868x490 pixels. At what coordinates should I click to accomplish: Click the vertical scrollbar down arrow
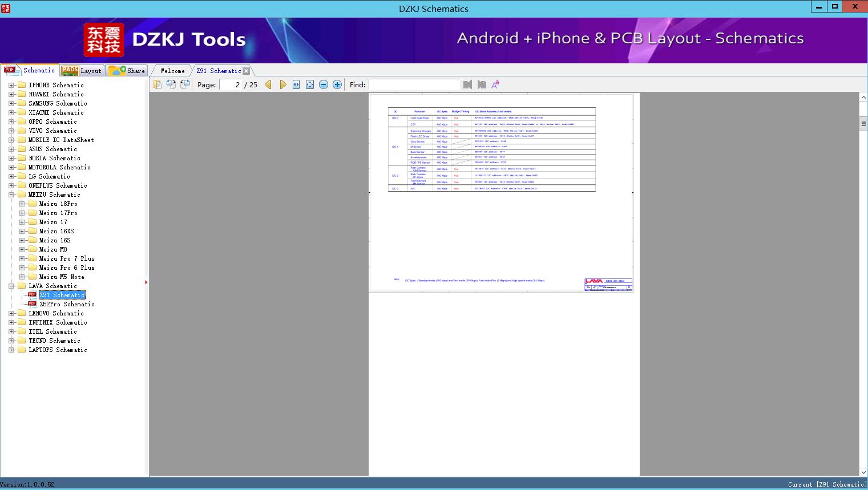(863, 472)
